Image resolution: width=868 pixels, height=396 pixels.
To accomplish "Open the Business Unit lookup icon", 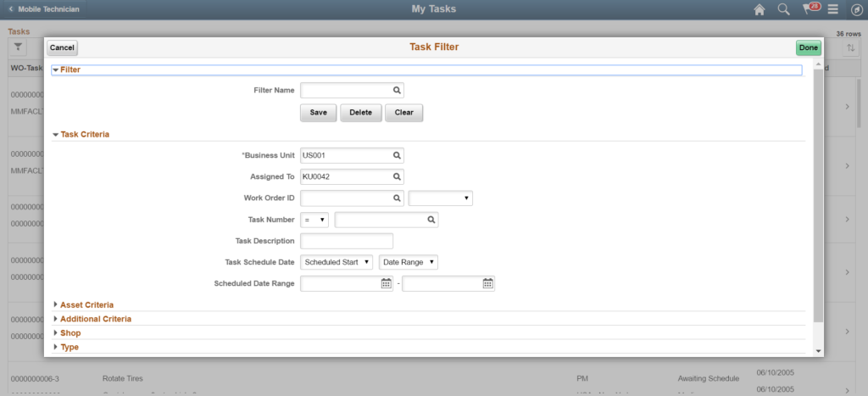I will click(396, 156).
